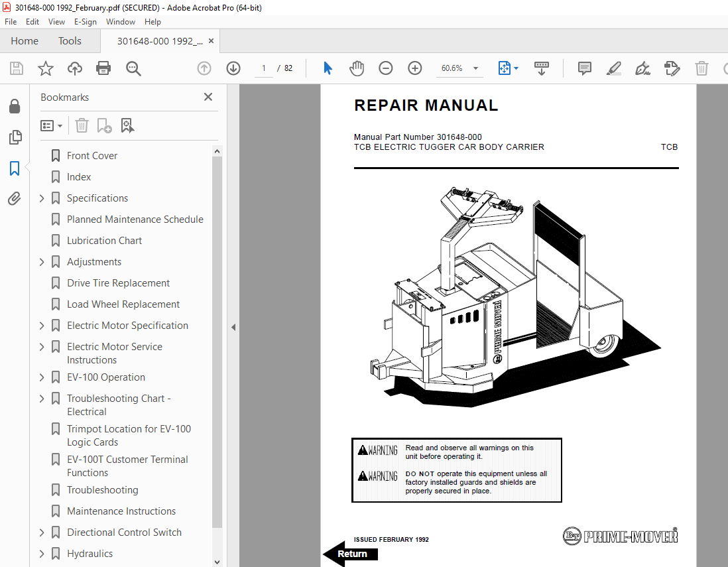728x567 pixels.
Task: Expand the Hydraulics bookmark
Action: tap(42, 554)
